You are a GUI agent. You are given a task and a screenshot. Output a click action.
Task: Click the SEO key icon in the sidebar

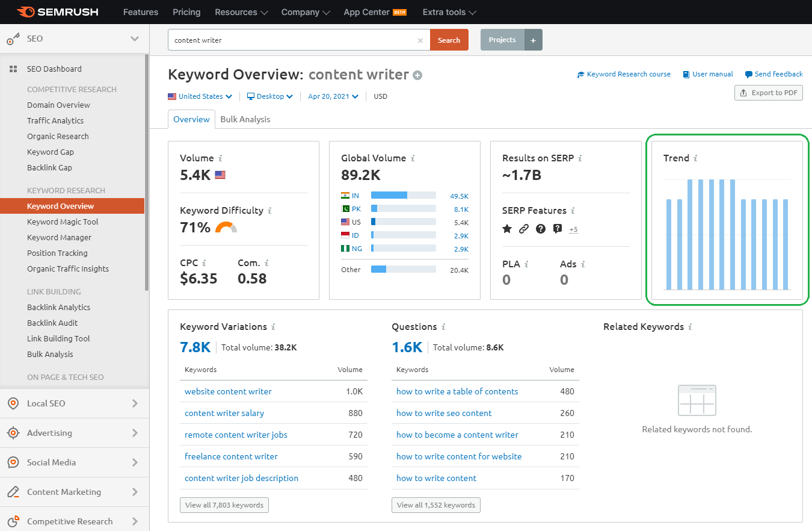click(x=13, y=39)
